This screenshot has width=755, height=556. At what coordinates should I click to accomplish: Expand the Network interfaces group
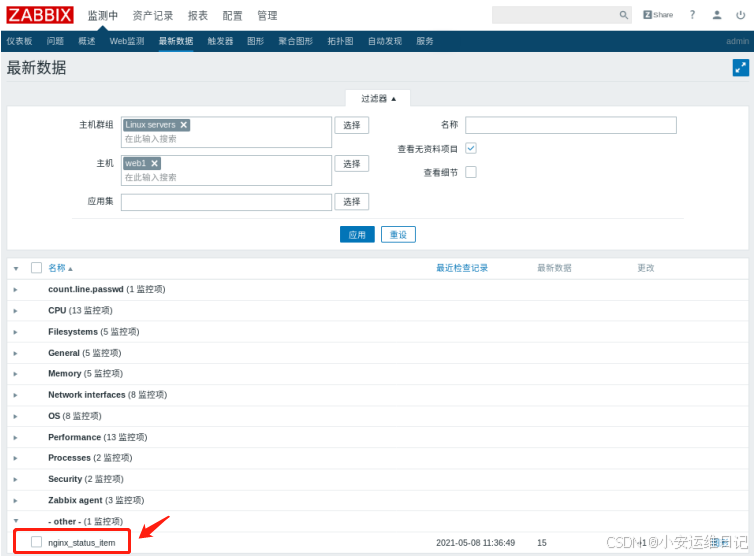[x=15, y=395]
